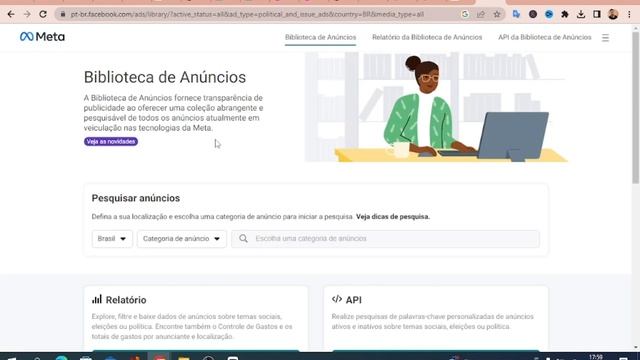The width and height of the screenshot is (640, 360).
Task: Open the Chrome profile avatar
Action: (x=613, y=14)
